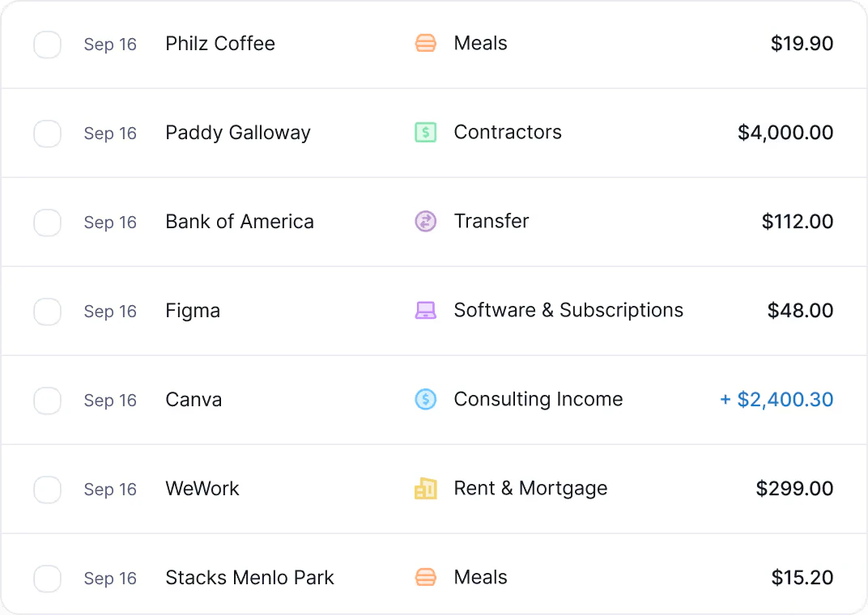Viewport: 868px width, 615px height.
Task: Open the Bank of America transaction
Action: pyautogui.click(x=239, y=222)
